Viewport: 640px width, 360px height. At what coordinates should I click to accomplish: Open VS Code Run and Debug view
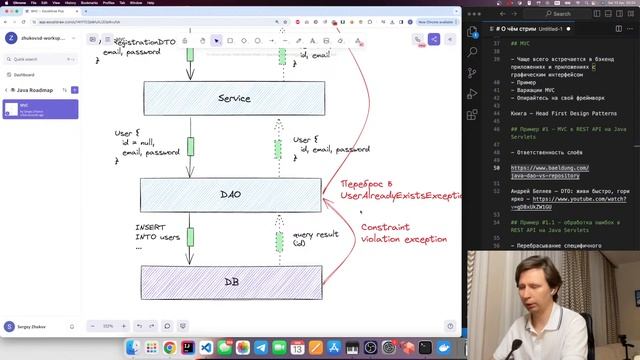tap(472, 93)
